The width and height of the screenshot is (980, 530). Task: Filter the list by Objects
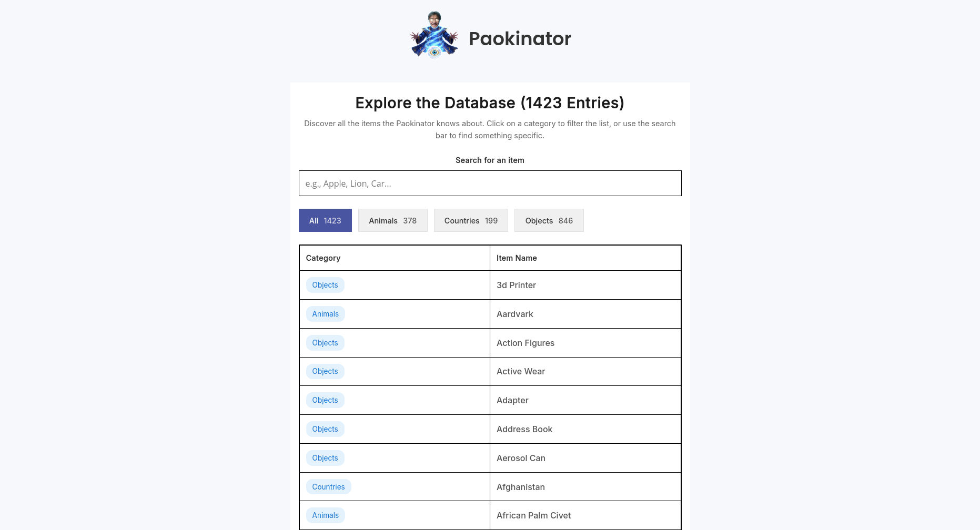tap(549, 220)
